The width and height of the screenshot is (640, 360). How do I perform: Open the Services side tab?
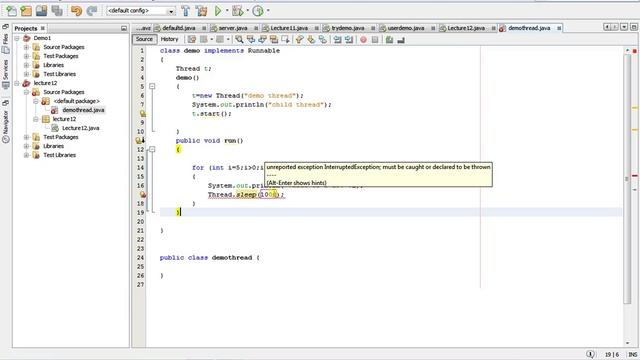click(6, 73)
